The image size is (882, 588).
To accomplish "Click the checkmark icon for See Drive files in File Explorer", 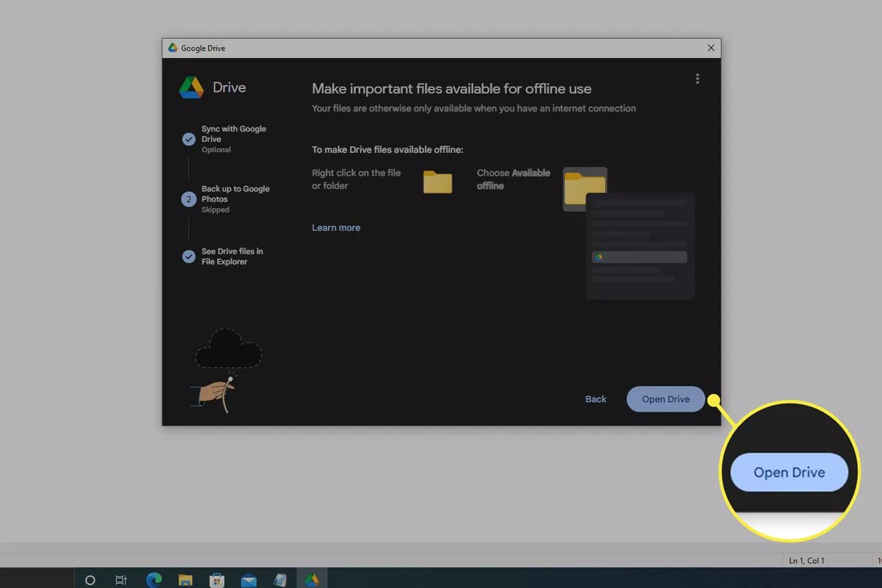I will [x=189, y=256].
